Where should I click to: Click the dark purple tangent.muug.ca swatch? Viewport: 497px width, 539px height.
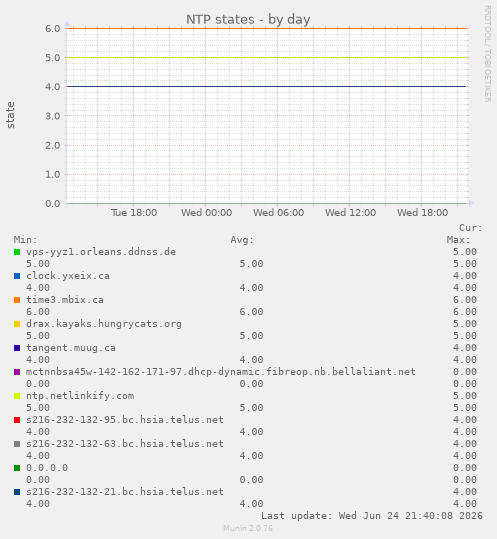pyautogui.click(x=17, y=348)
